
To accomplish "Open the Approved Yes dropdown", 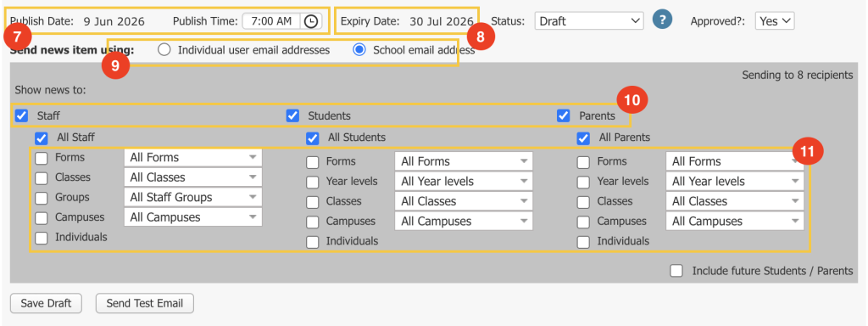I will coord(775,21).
